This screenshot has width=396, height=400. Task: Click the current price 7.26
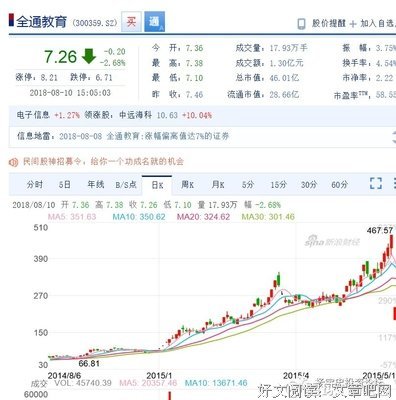61,57
